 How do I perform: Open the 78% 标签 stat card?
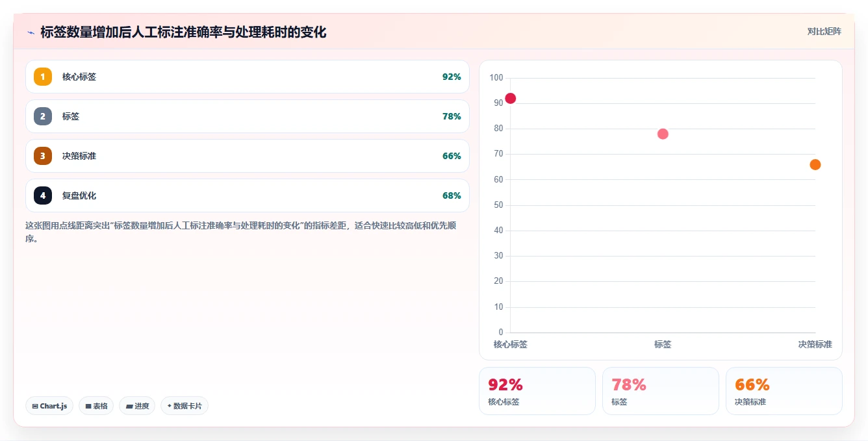(661, 391)
